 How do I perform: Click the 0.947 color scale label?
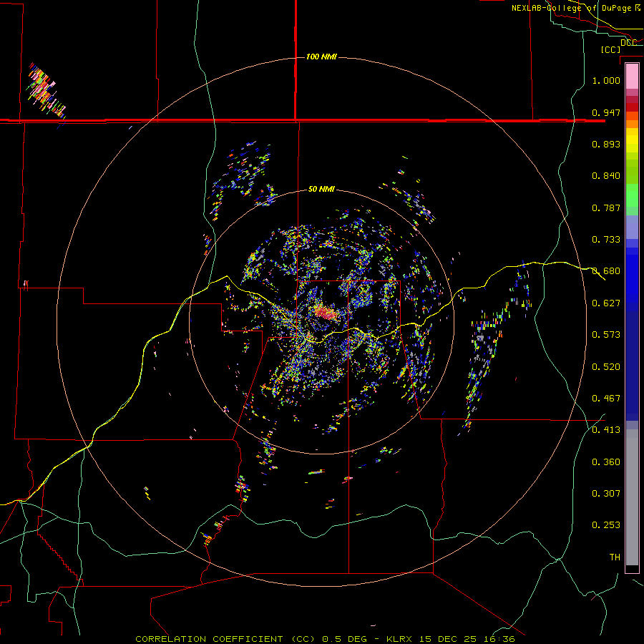click(x=606, y=112)
